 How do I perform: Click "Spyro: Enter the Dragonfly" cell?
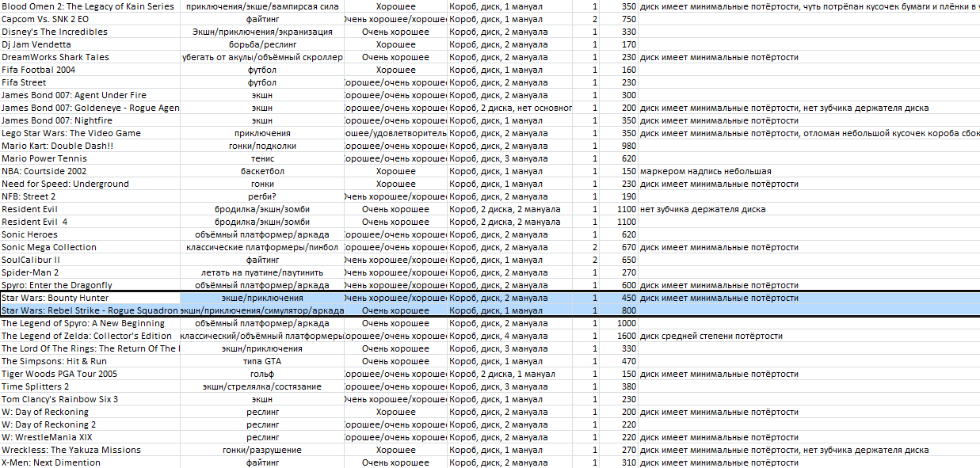pos(90,285)
